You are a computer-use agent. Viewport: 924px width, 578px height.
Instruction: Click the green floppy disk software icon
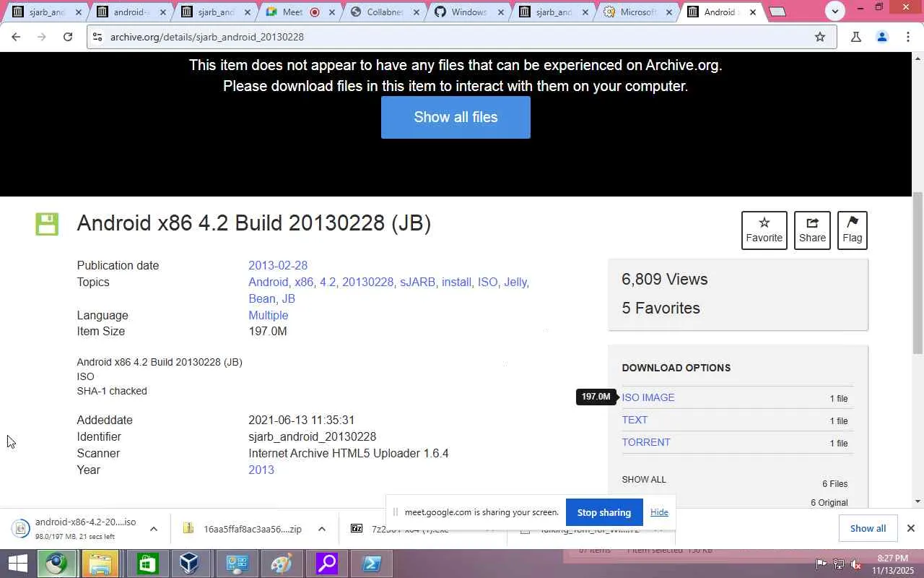(x=47, y=224)
